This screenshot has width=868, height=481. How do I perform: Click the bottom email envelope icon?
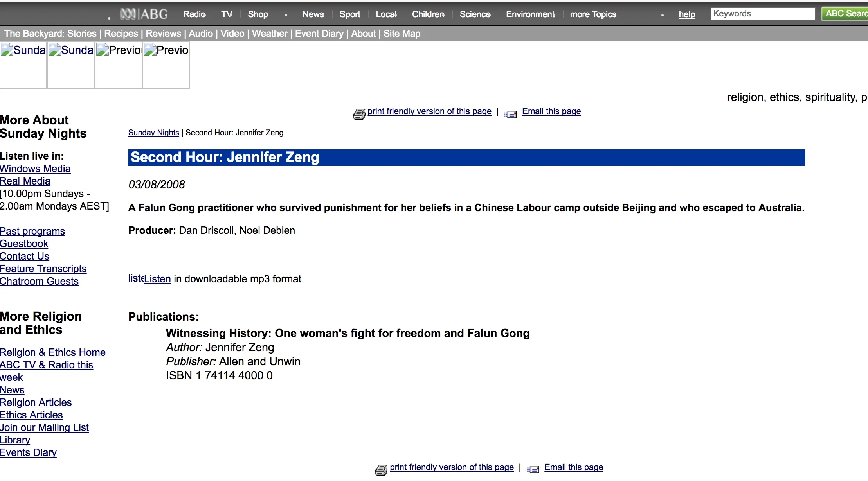pyautogui.click(x=532, y=469)
